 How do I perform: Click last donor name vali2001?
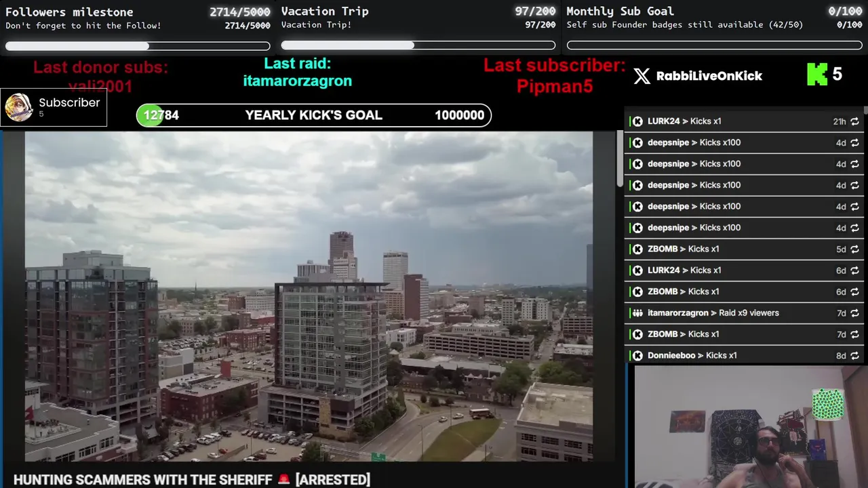pyautogui.click(x=100, y=86)
